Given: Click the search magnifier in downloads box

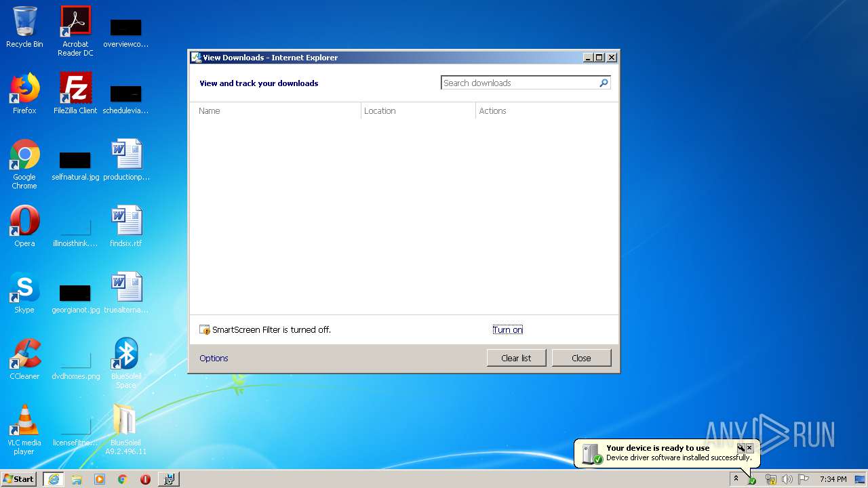Looking at the screenshot, I should (604, 83).
